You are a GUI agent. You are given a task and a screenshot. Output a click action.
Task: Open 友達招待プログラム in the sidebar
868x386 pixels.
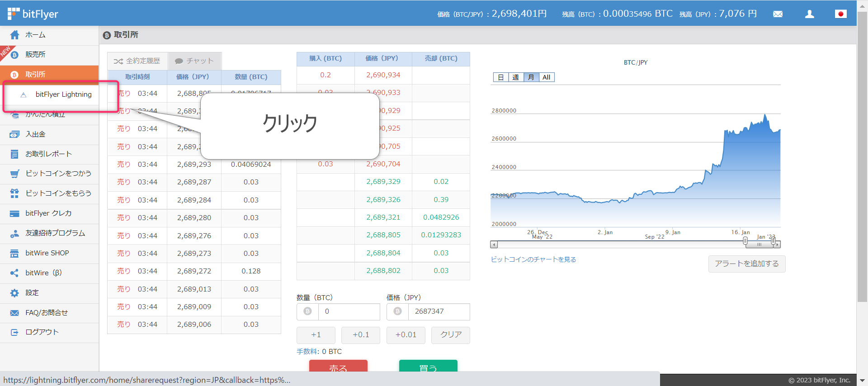click(x=49, y=233)
